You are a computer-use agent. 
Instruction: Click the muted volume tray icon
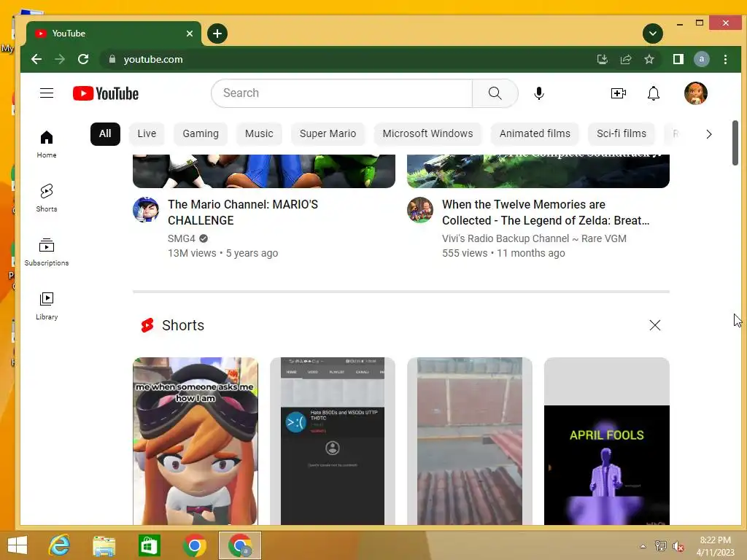coord(678,547)
